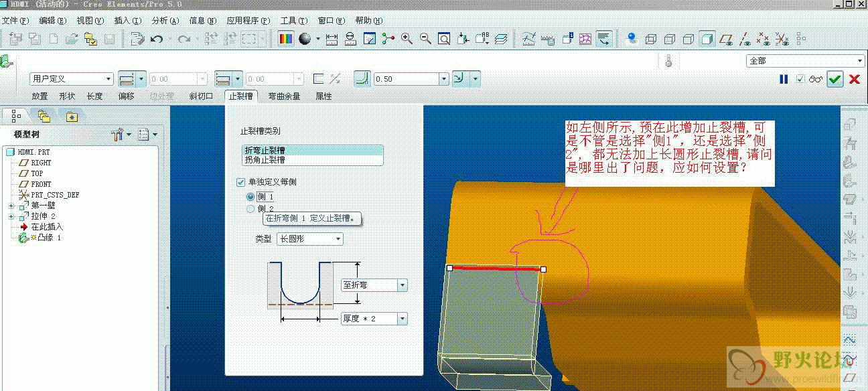This screenshot has width=868, height=391.
Task: Click the Save file toolbar icon
Action: coord(110,39)
